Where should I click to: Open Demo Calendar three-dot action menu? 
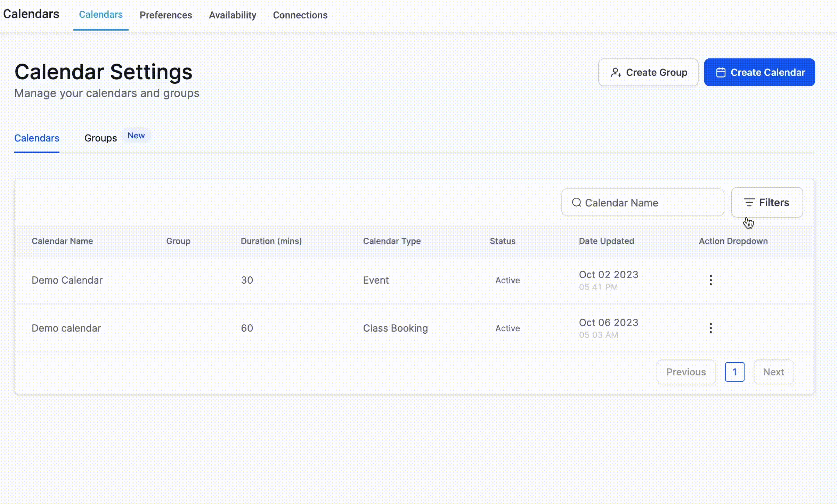click(710, 280)
